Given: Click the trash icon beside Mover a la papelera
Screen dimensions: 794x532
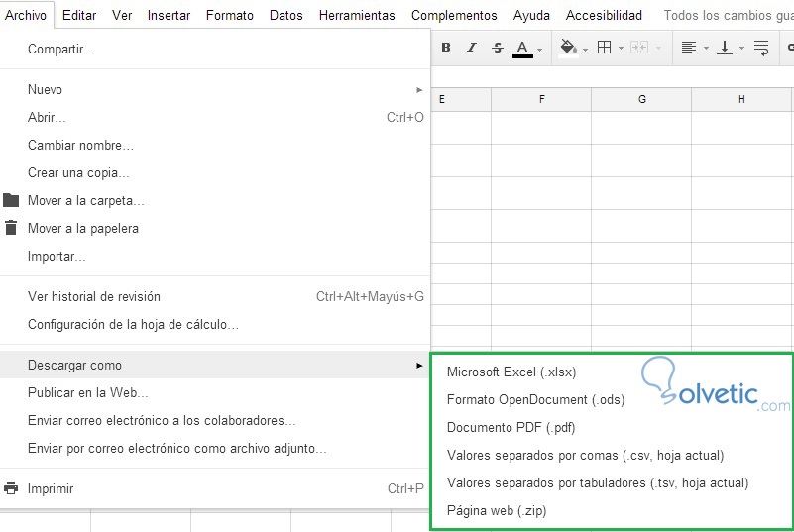Looking at the screenshot, I should [x=11, y=228].
